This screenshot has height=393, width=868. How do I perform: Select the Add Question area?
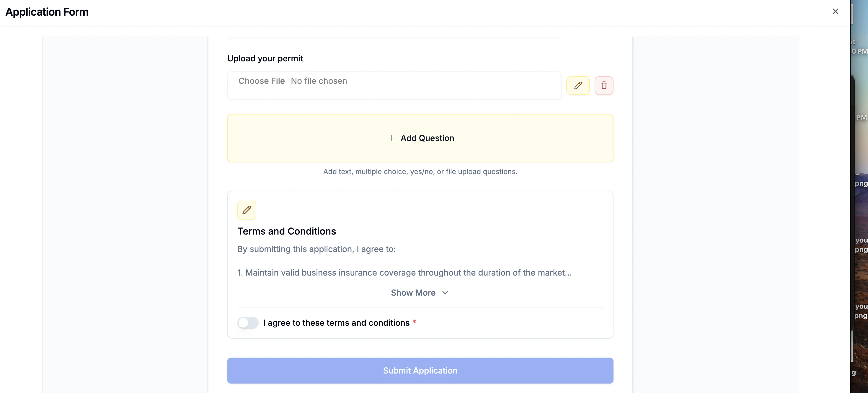(420, 138)
